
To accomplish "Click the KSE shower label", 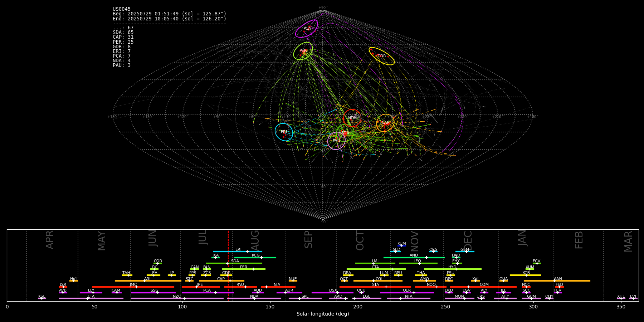I will (42, 297).
